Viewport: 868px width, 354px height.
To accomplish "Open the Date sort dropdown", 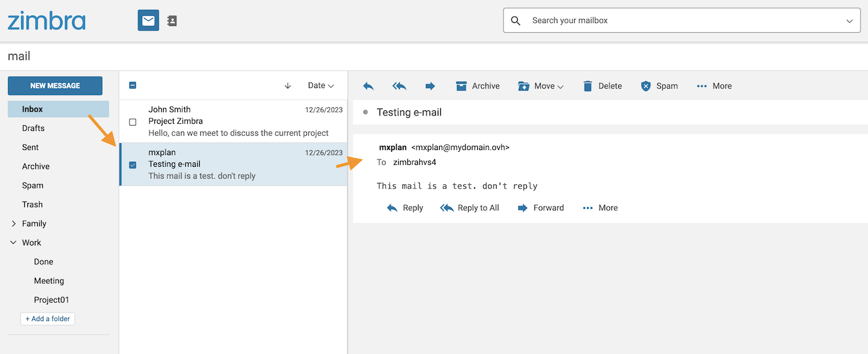I will (x=321, y=86).
